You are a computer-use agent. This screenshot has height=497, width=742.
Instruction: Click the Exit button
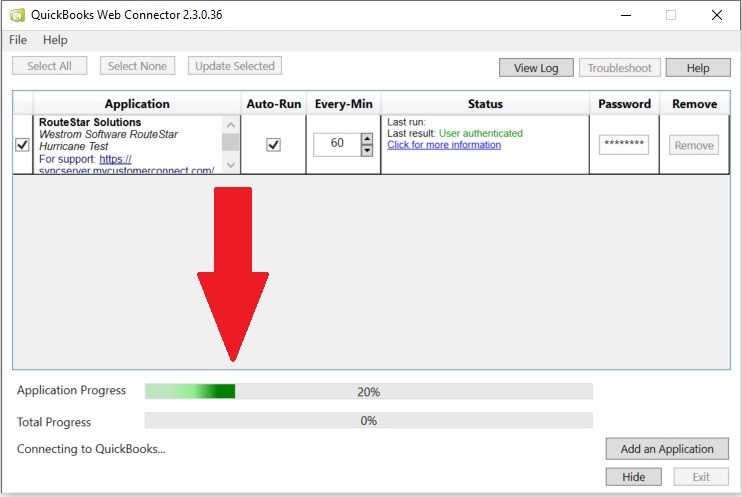tap(701, 477)
